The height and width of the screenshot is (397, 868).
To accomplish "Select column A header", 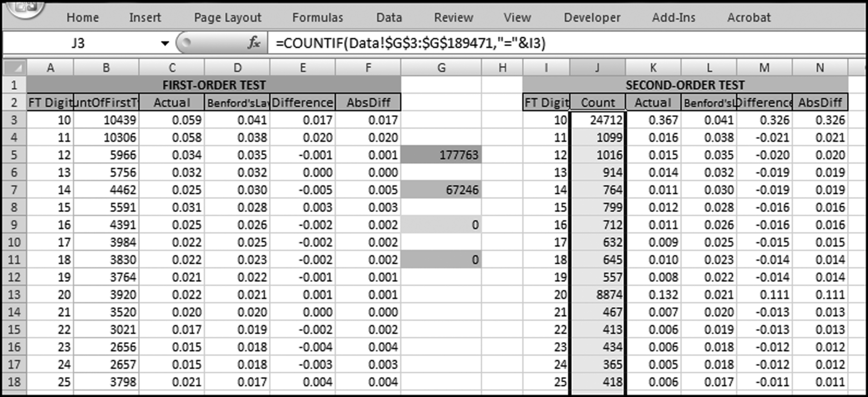I will click(50, 68).
